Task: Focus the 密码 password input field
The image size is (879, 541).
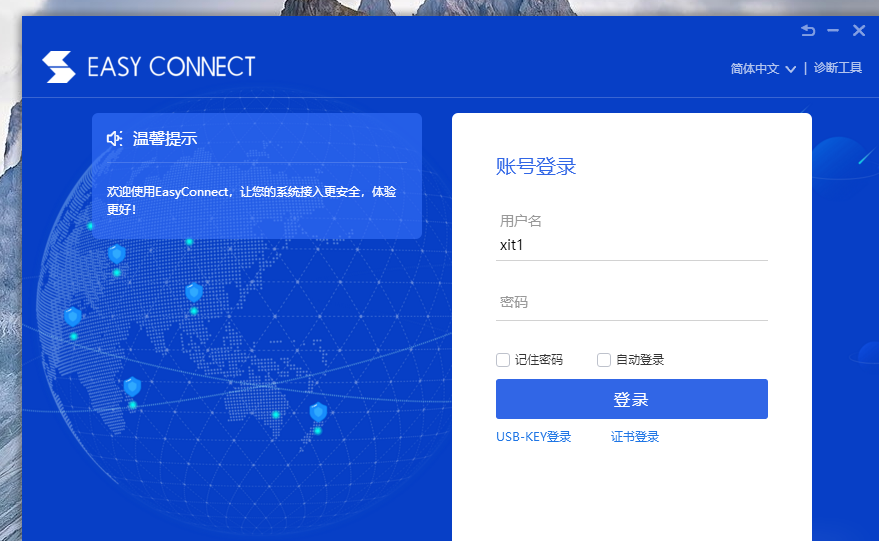Action: click(632, 303)
